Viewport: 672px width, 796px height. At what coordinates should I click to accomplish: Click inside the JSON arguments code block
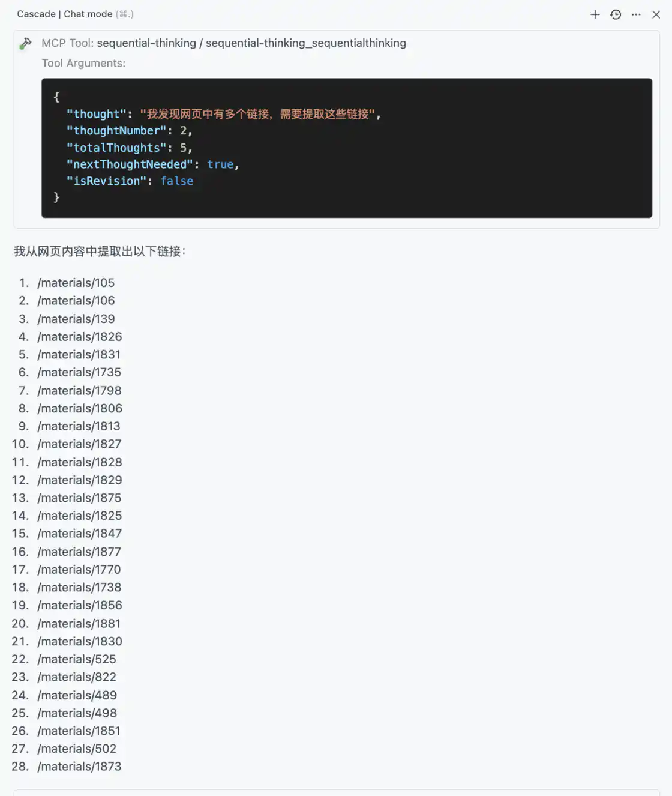pos(347,148)
